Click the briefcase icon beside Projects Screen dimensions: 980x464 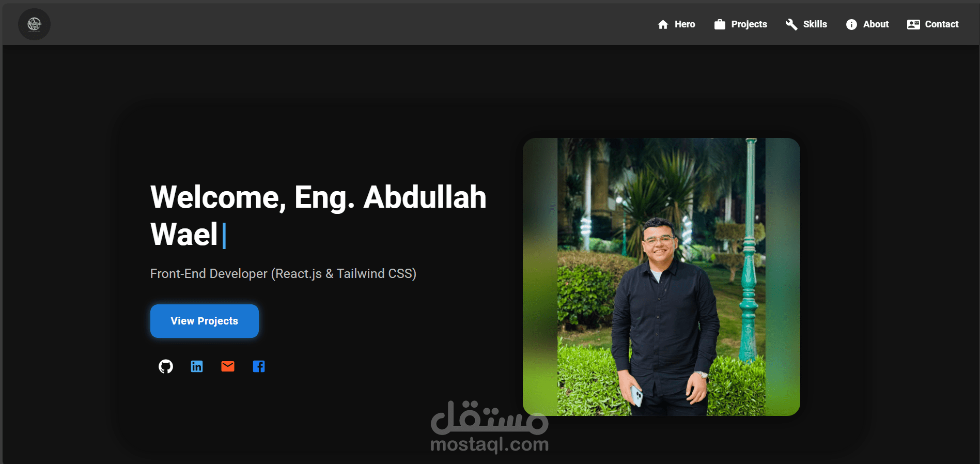point(720,24)
